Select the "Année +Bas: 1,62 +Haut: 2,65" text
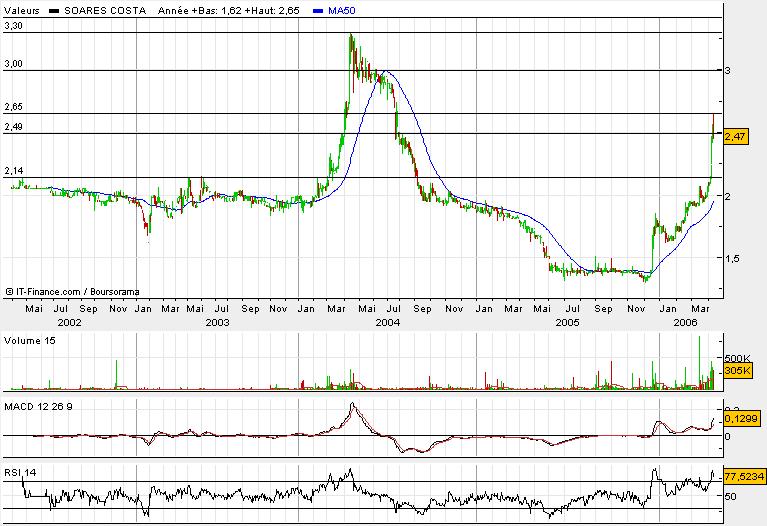The image size is (767, 526). click(228, 10)
